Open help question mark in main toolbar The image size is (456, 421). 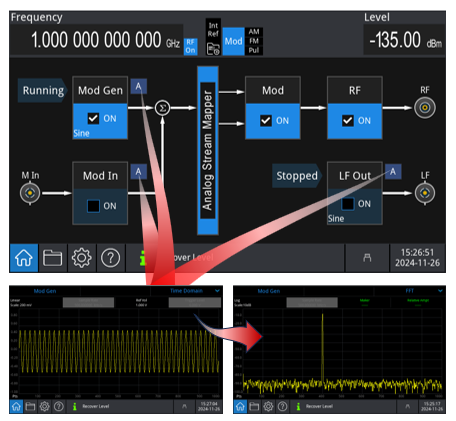pyautogui.click(x=110, y=258)
